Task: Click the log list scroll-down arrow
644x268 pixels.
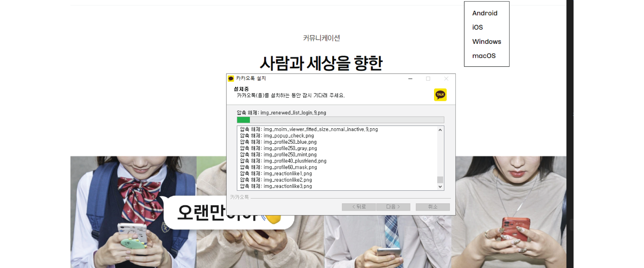Action: point(440,187)
